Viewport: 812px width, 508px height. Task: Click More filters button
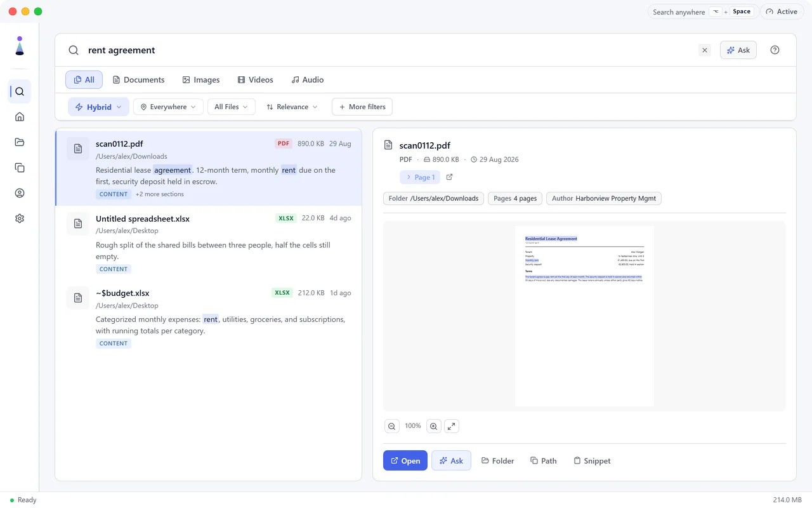pyautogui.click(x=362, y=107)
